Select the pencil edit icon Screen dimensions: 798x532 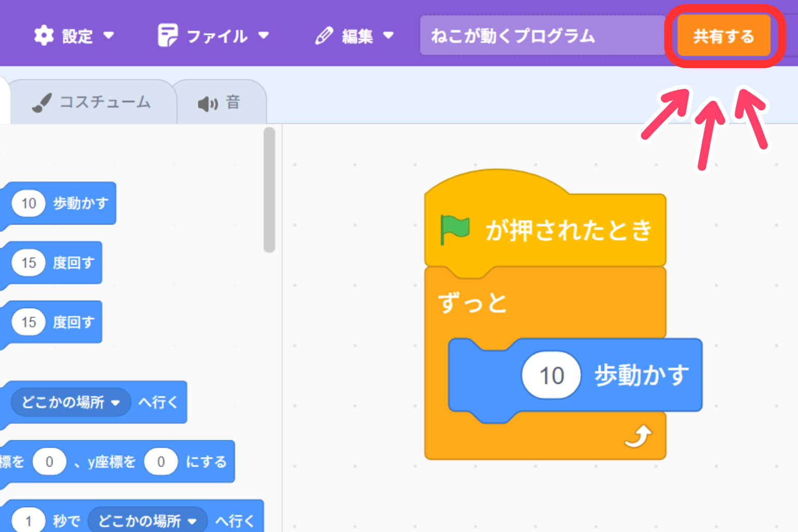(323, 35)
